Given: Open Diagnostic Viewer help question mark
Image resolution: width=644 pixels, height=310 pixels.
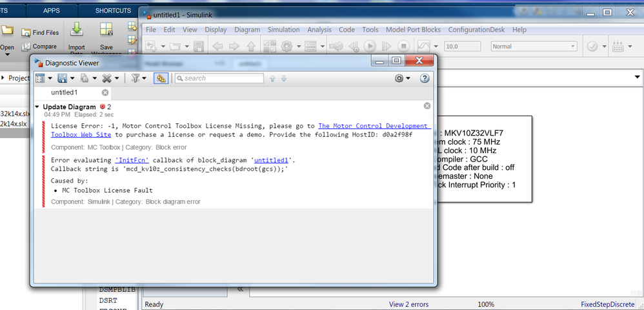Looking at the screenshot, I should (x=425, y=78).
